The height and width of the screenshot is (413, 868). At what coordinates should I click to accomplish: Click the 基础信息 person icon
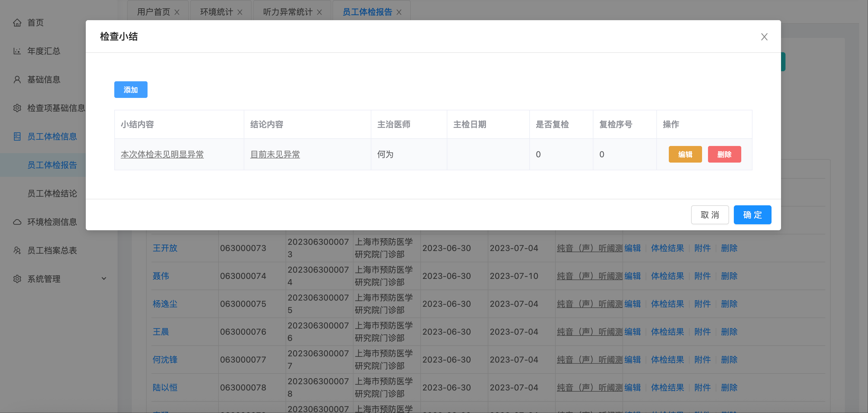pos(18,80)
